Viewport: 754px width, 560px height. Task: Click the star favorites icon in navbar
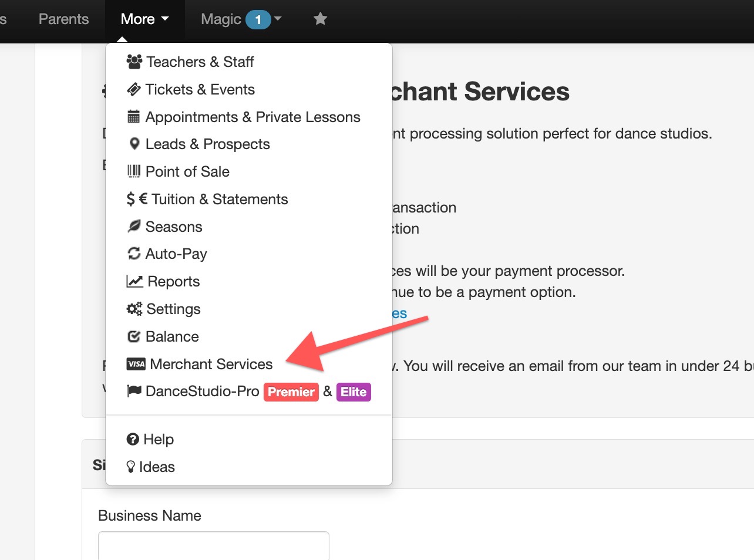(x=320, y=19)
